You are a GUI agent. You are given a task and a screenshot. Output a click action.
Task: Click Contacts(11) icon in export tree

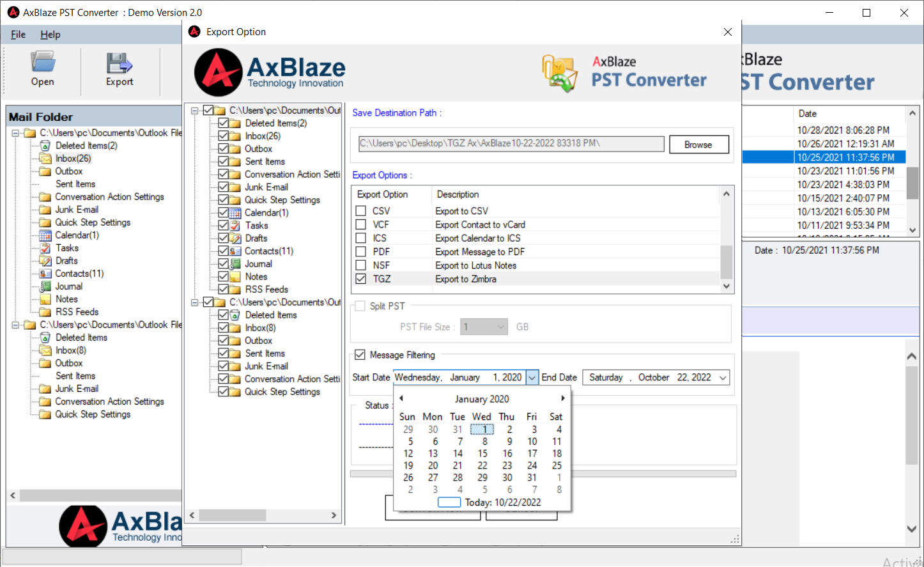(235, 251)
